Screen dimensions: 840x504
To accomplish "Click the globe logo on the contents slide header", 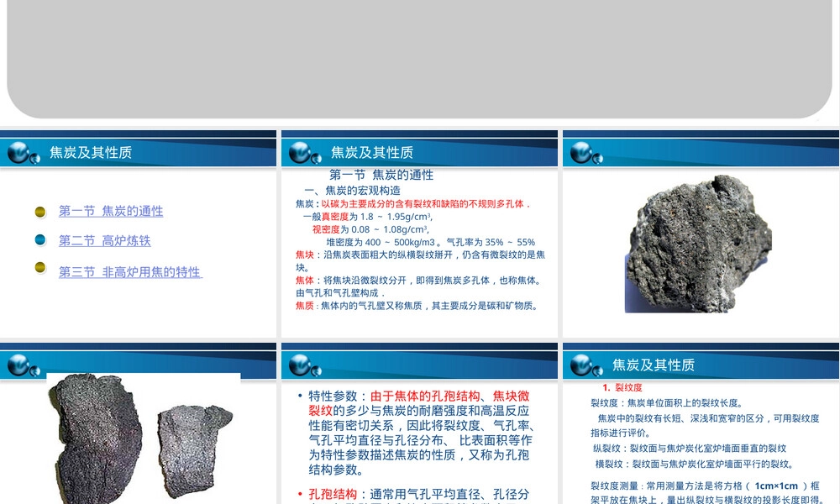I will 23,153.
